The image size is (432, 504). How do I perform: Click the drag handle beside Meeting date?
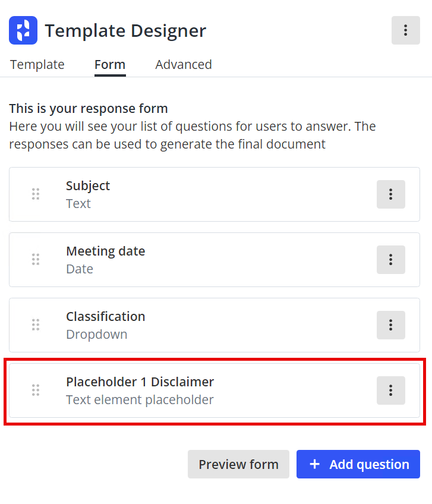pos(36,260)
